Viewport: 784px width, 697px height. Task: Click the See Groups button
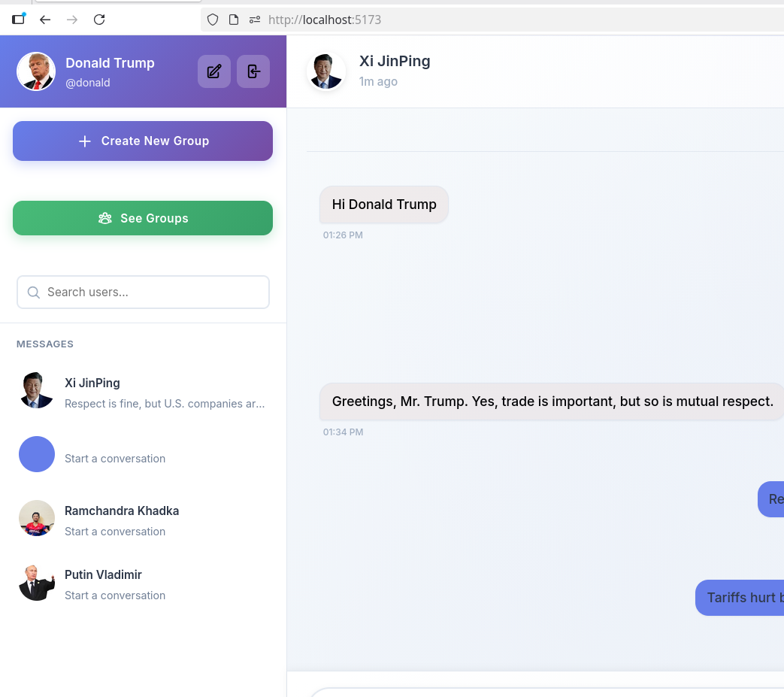pos(142,218)
